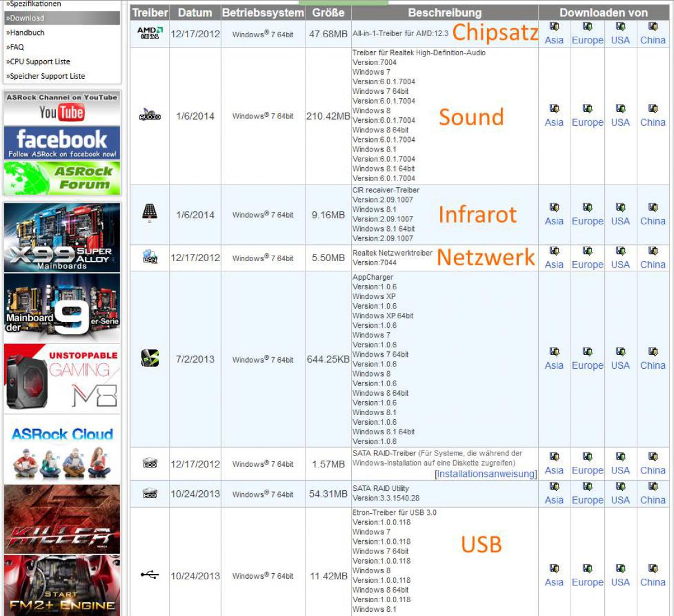Click Asia download icon for audio driver
Image resolution: width=674 pixels, height=616 pixels.
(554, 108)
